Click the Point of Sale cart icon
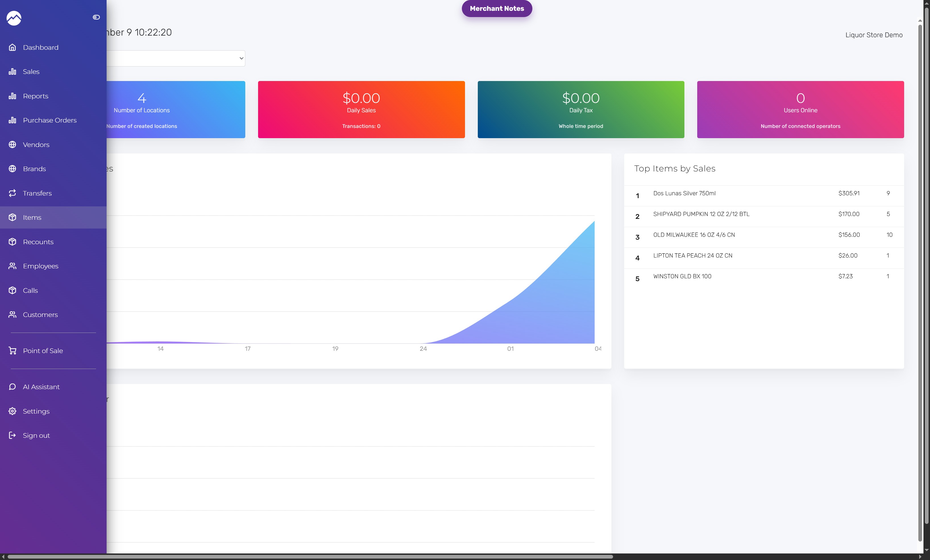Screen dimensions: 930x560 tap(13, 350)
